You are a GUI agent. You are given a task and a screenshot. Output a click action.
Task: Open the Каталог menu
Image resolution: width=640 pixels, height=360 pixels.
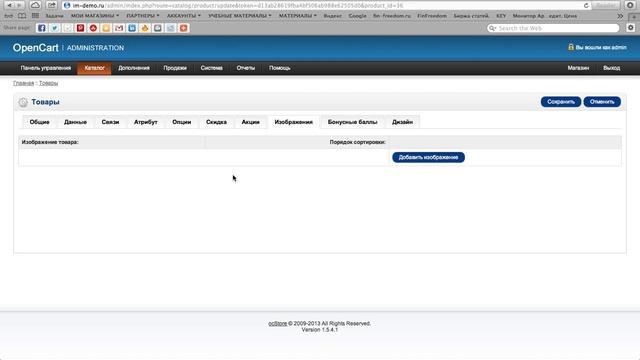[94, 68]
